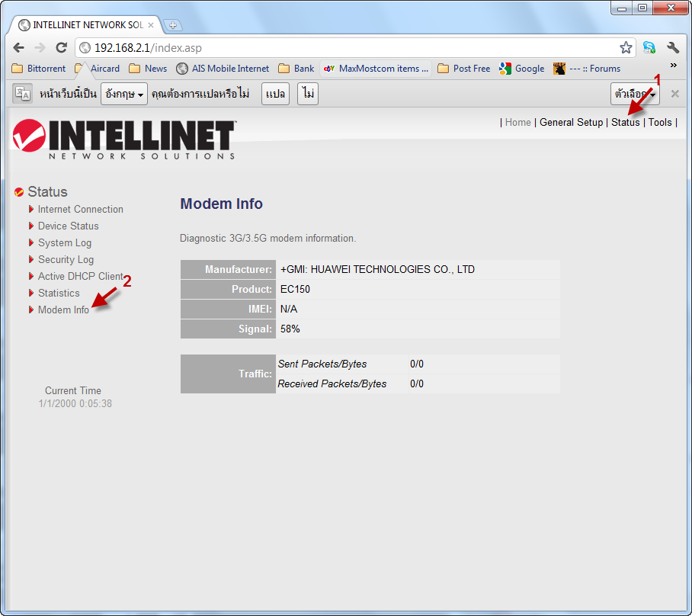Image resolution: width=692 pixels, height=616 pixels.
Task: Open Device Status in the sidebar
Action: coord(69,226)
